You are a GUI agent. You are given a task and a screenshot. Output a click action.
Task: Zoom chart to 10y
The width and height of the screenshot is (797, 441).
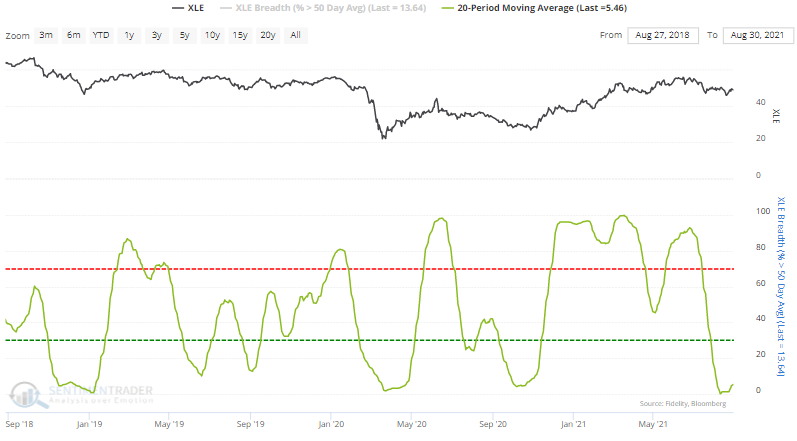click(x=212, y=35)
